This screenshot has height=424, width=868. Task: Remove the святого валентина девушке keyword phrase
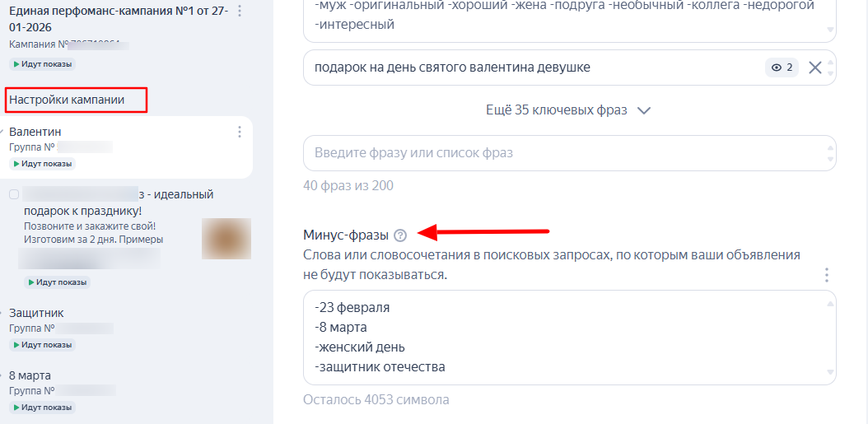[814, 68]
